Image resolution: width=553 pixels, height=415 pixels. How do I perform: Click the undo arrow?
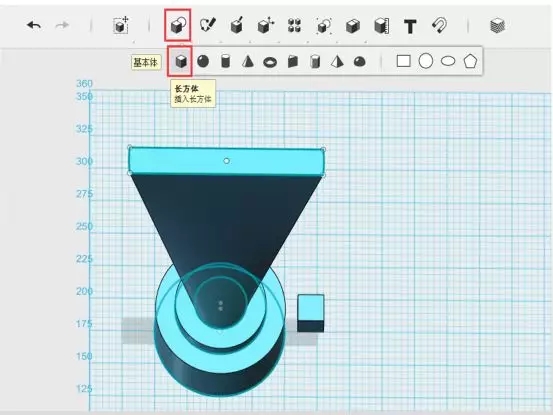click(34, 25)
